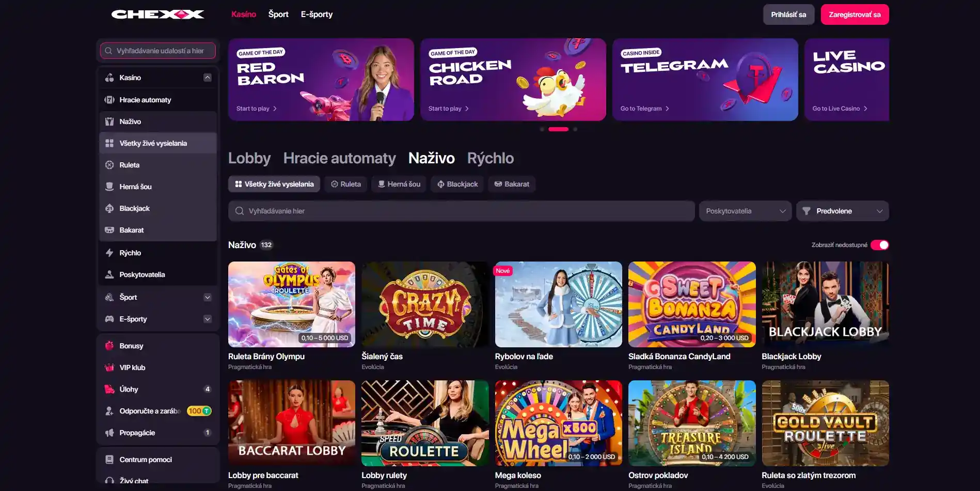Click the Šport ball icon in sidebar

tap(109, 297)
